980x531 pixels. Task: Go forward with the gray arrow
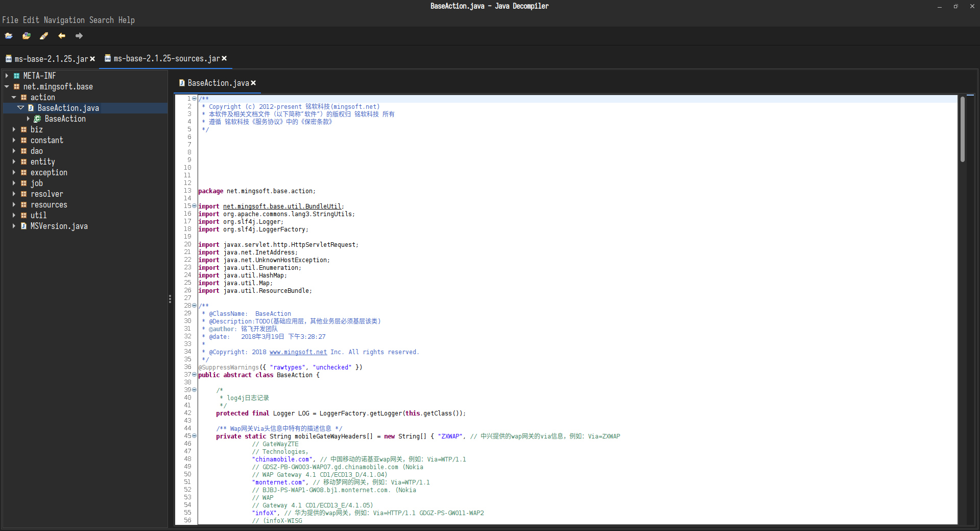coord(79,36)
